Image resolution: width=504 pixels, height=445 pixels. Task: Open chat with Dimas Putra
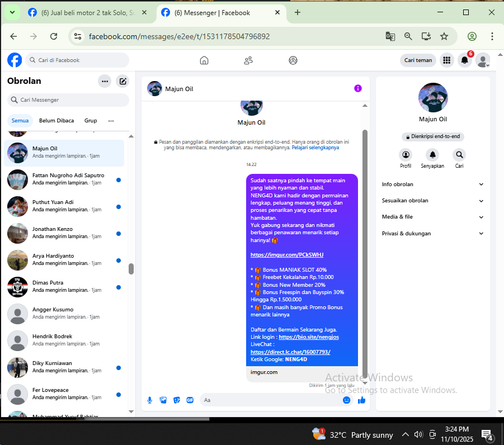[64, 287]
